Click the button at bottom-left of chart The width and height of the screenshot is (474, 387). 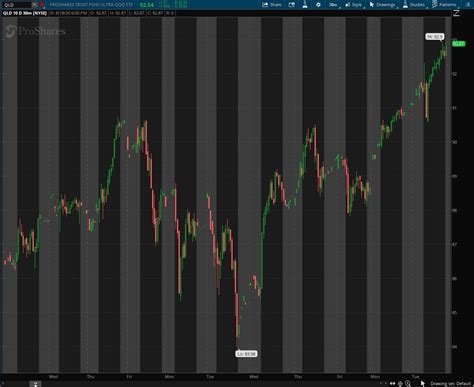(35, 384)
